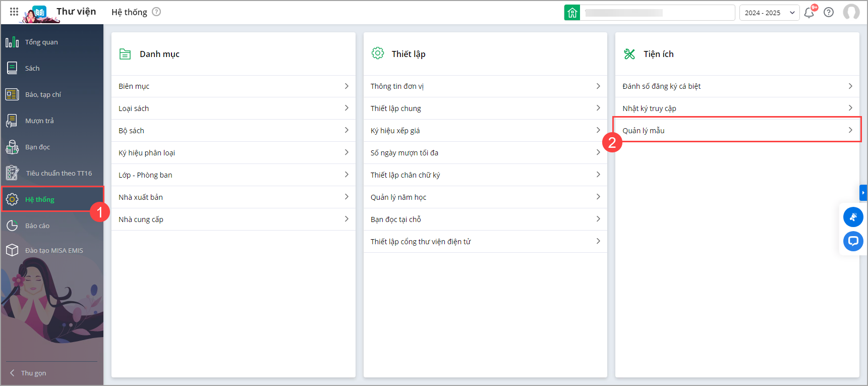Expand the Biên mục row chevron
Viewport: 868px width, 386px height.
pos(346,86)
